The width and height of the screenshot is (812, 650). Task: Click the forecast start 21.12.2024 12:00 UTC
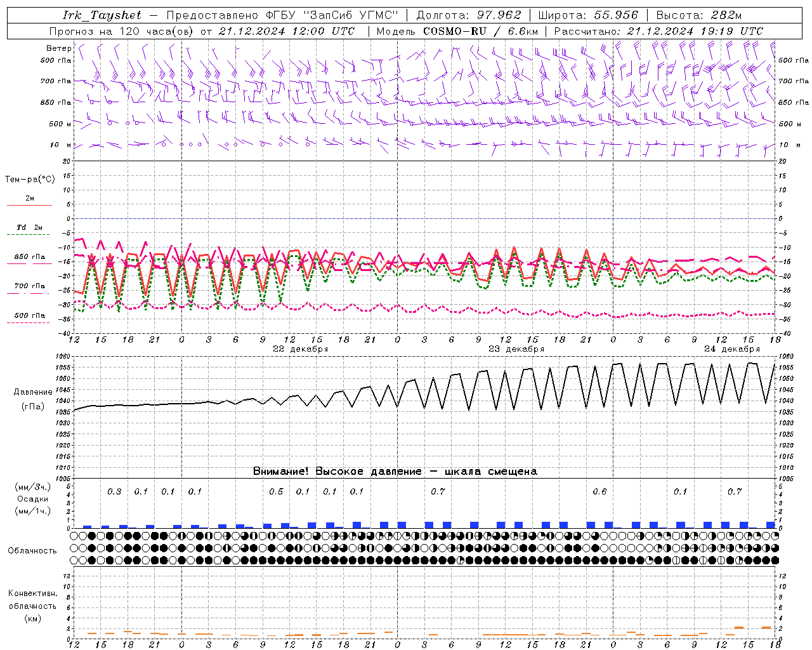[287, 31]
